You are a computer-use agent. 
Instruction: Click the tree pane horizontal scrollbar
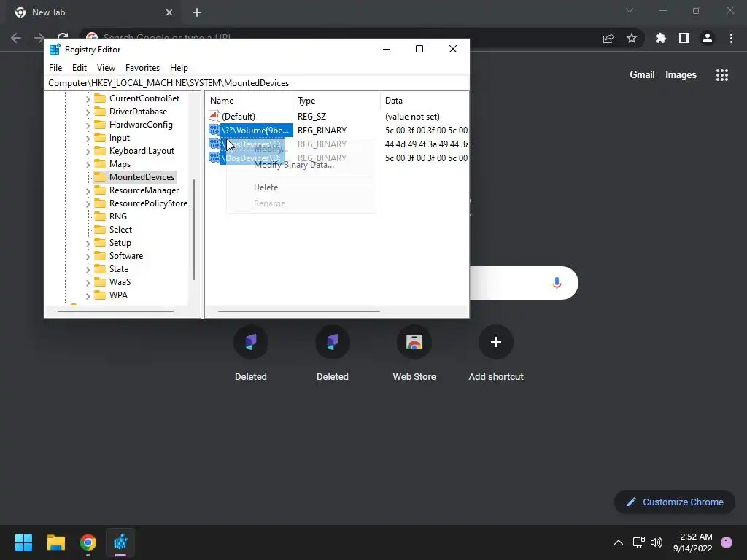(x=115, y=311)
